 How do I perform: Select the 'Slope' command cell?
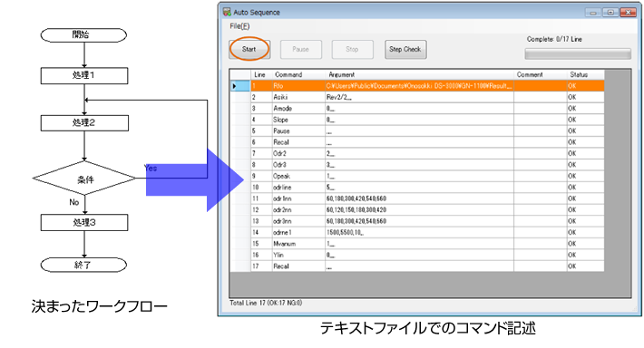tap(298, 120)
